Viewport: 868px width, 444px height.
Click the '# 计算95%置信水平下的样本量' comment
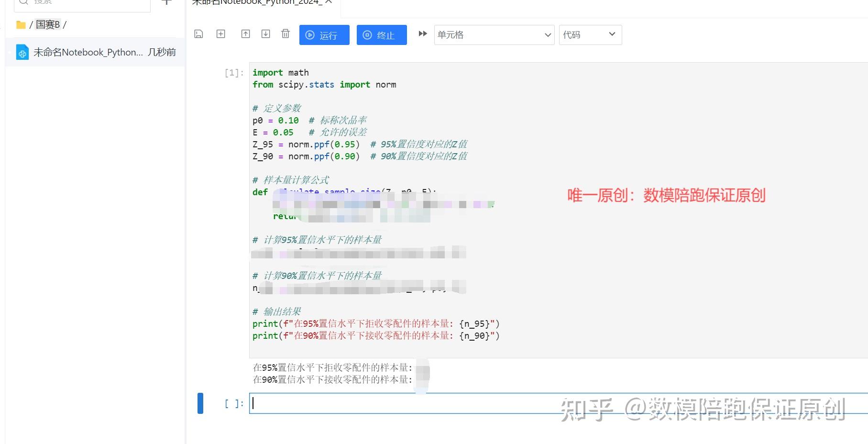pos(317,240)
